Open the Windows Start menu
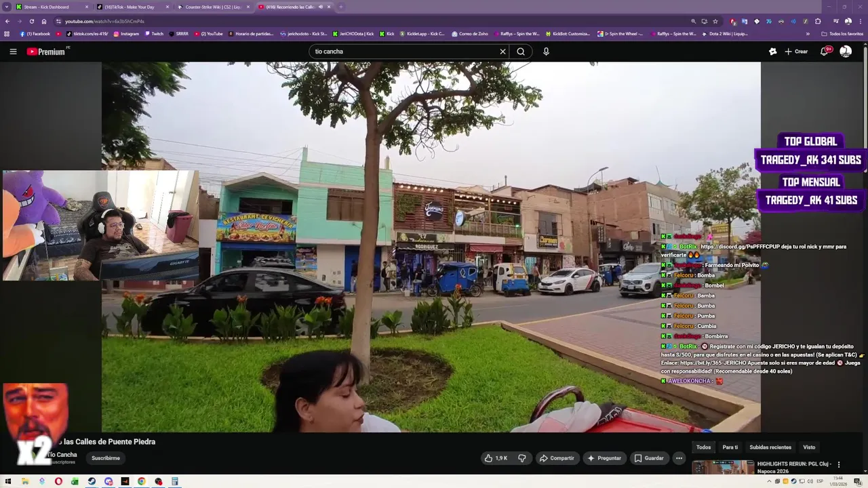The image size is (868, 488). coord(8,481)
